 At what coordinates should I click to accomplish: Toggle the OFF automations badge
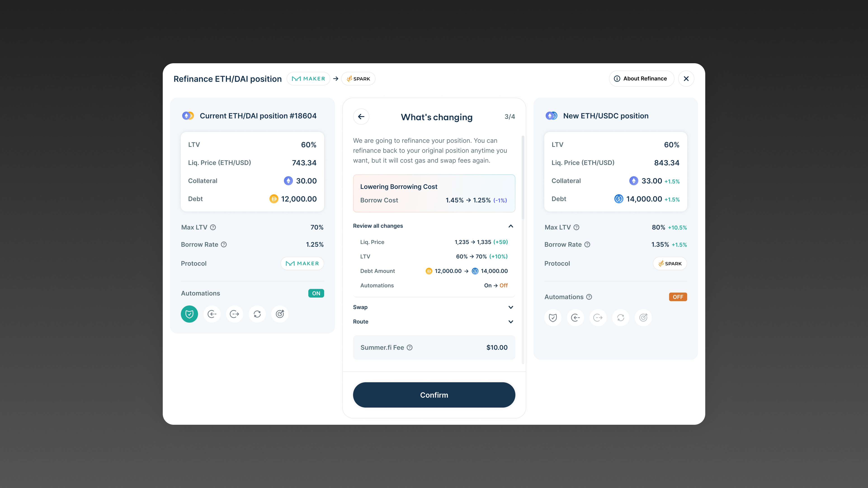click(x=678, y=297)
